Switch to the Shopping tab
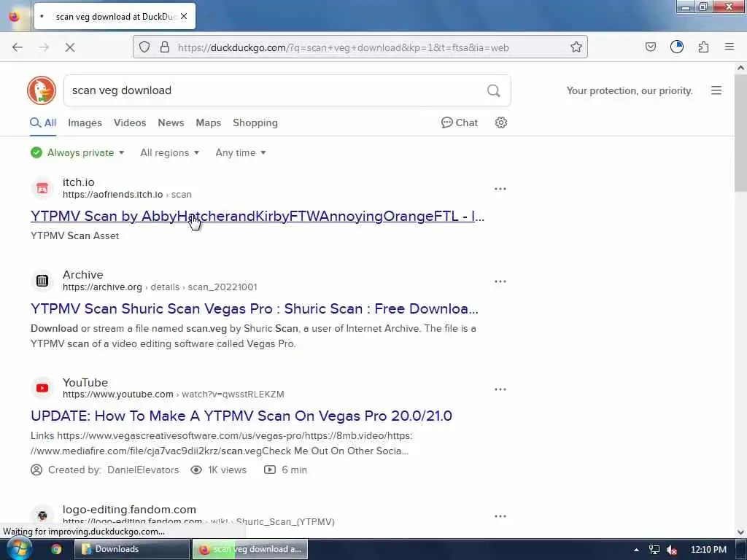Viewport: 747px width, 560px height. [x=255, y=122]
